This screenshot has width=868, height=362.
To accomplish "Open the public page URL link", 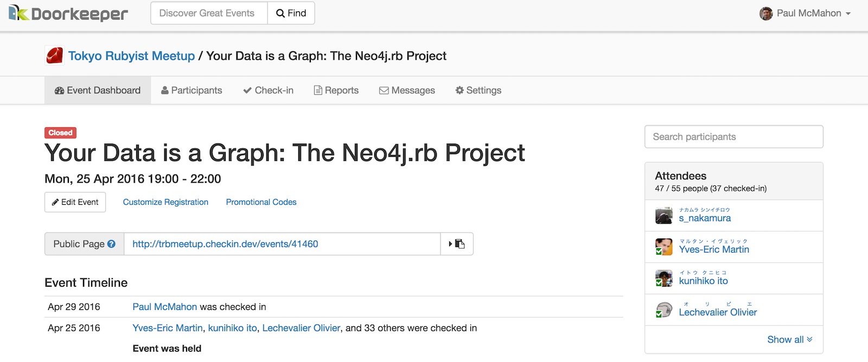I will (225, 244).
